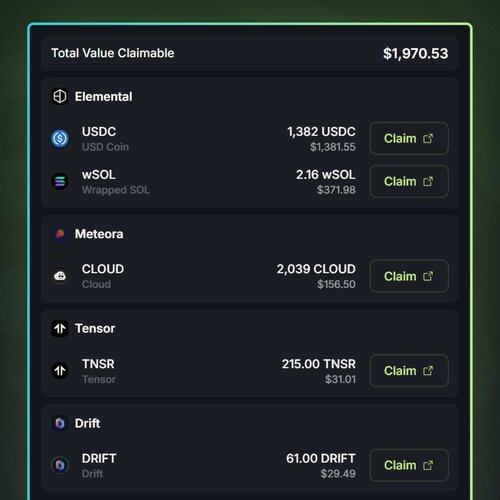
Task: Click the DRIFT token icon
Action: (x=60, y=465)
